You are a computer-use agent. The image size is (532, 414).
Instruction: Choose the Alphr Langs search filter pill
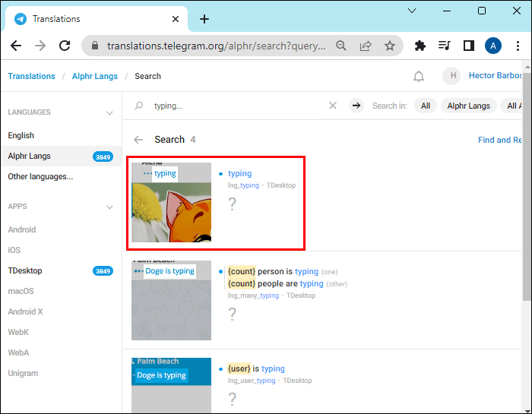coord(469,106)
